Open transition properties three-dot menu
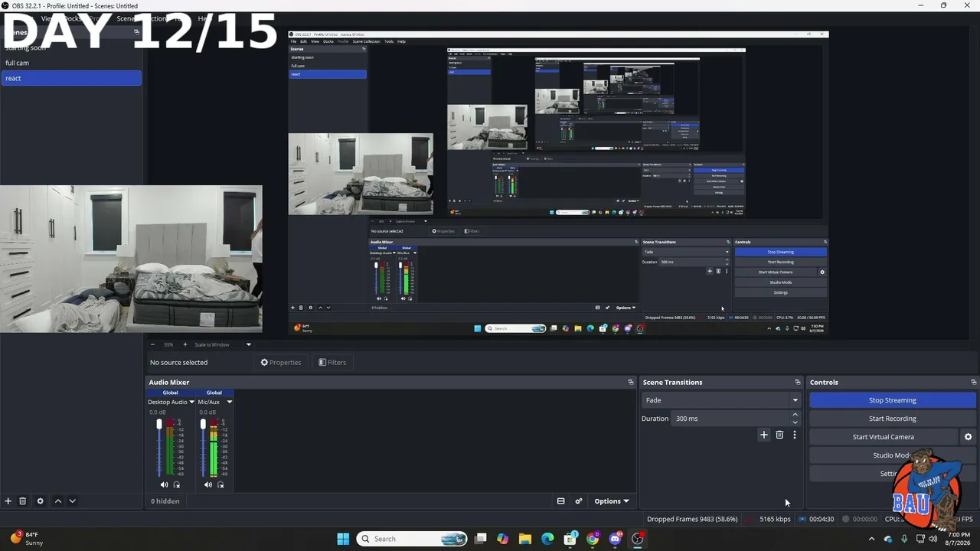 [795, 435]
